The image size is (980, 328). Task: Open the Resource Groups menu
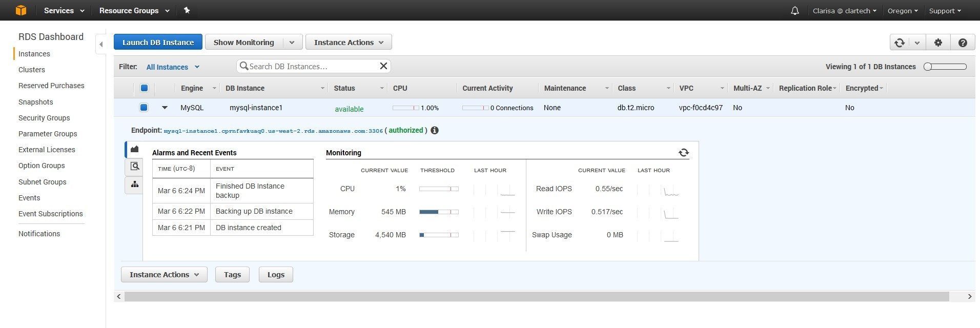(134, 10)
